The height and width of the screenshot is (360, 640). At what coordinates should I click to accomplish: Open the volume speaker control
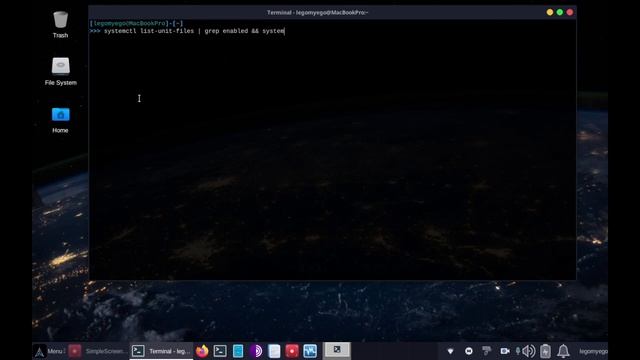click(x=529, y=351)
